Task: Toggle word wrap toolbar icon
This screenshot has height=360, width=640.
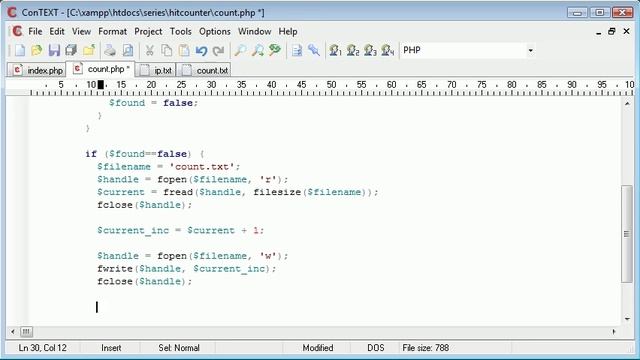Action: tap(297, 50)
